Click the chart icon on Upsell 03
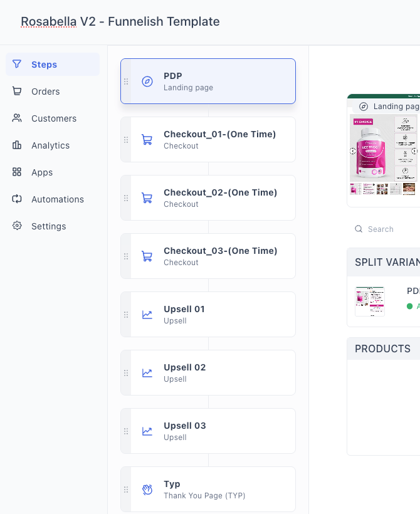 coord(147,431)
